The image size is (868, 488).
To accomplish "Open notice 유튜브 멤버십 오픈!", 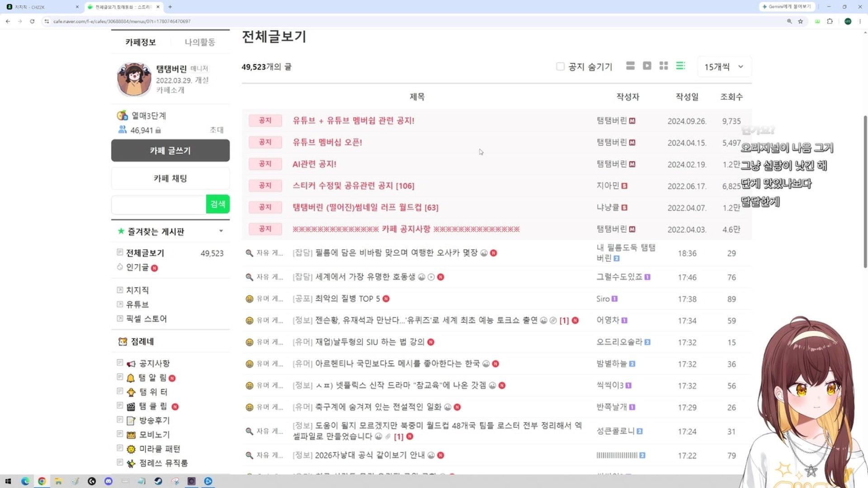I will point(327,142).
